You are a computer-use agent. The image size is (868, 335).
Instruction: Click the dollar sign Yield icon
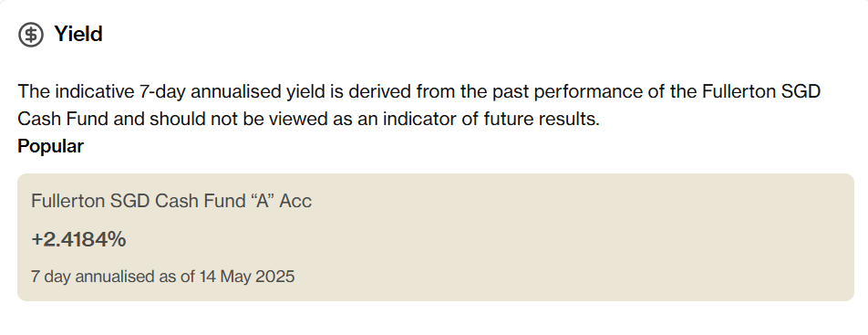(x=31, y=35)
